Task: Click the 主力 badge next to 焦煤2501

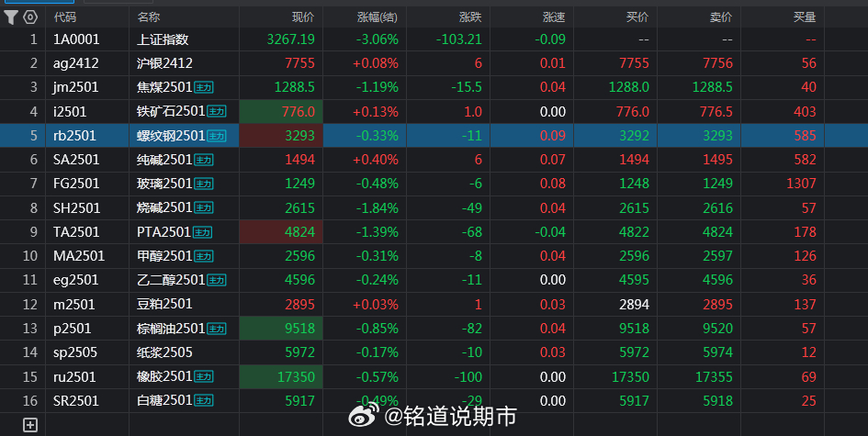Action: [x=204, y=87]
